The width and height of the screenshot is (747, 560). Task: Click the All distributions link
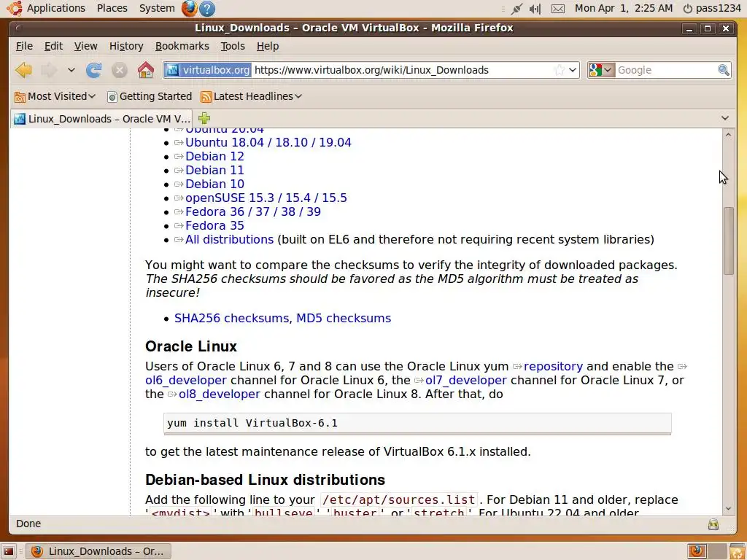coord(229,239)
